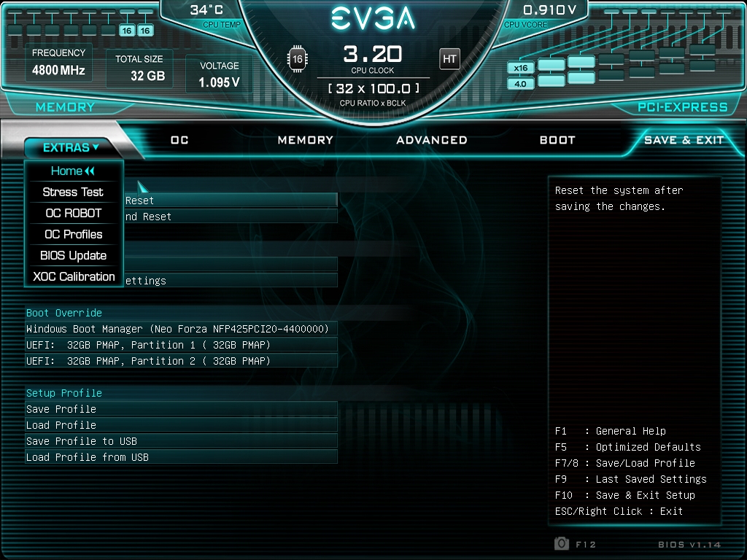
Task: Click the 3.20 CPU CLOCK value
Action: pos(373,54)
